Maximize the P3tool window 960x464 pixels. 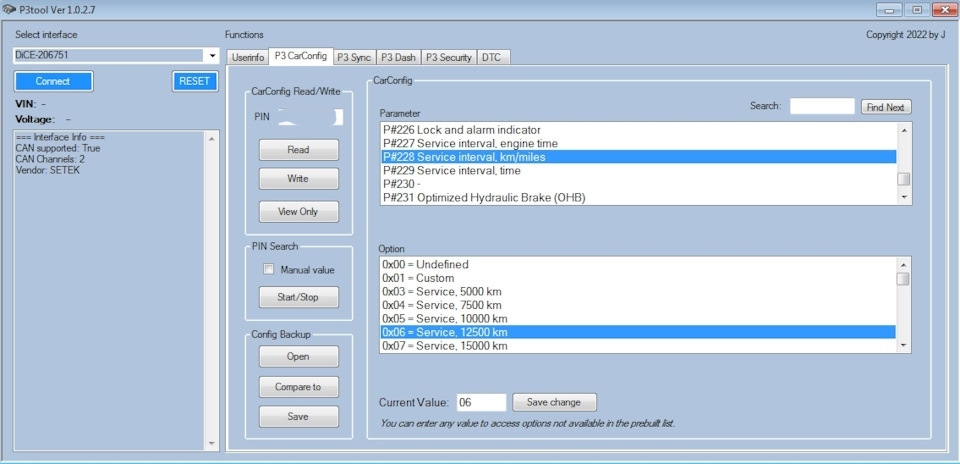click(x=917, y=10)
